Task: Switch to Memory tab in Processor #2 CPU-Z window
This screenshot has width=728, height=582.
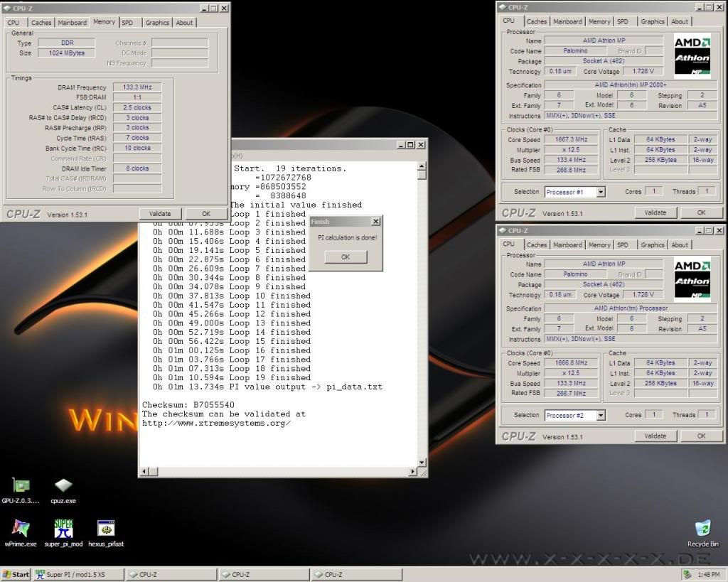Action: tap(599, 244)
